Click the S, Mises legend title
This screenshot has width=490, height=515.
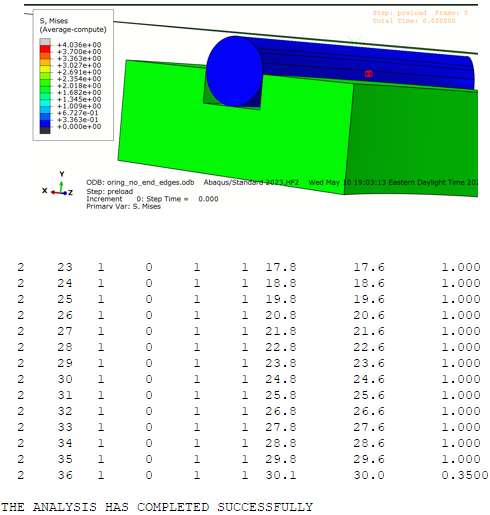[54, 21]
